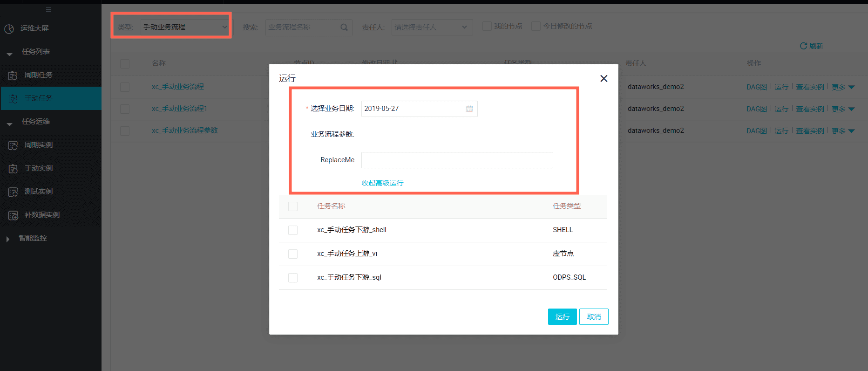Open 更多 menu for the xc_手动业务流程 row

click(843, 87)
